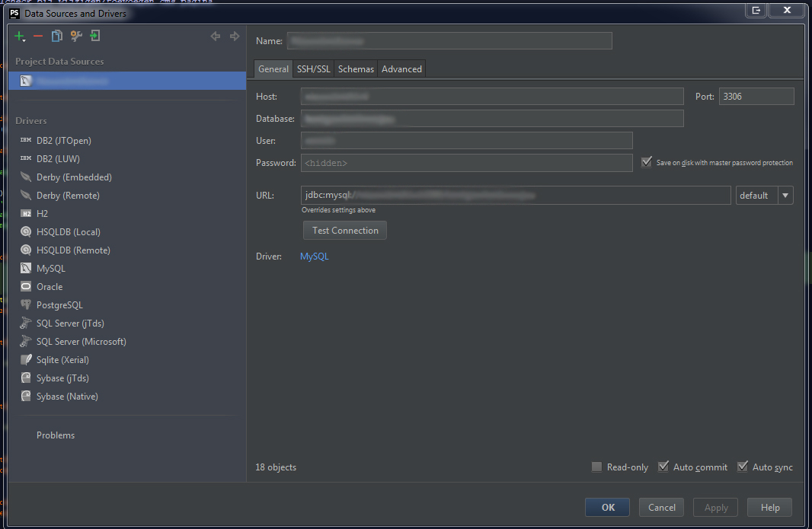The height and width of the screenshot is (529, 812).
Task: Toggle the Auto sync checkbox
Action: click(x=743, y=467)
